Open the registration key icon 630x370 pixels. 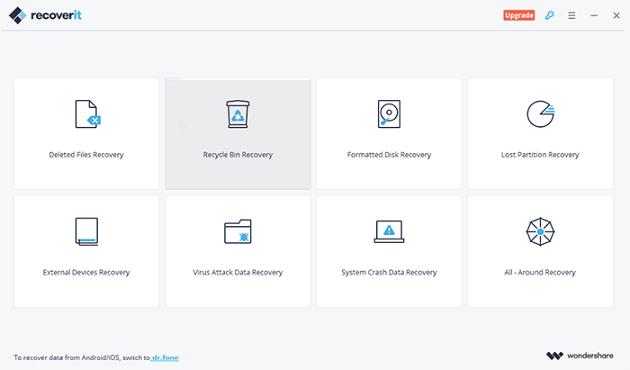pos(549,15)
